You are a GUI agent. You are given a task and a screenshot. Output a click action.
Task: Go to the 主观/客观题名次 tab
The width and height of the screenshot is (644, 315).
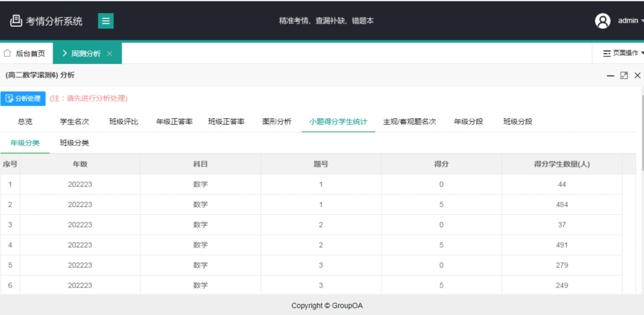[x=410, y=122]
